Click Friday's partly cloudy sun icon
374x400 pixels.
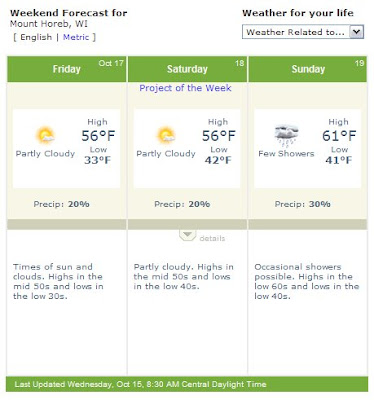[45, 135]
